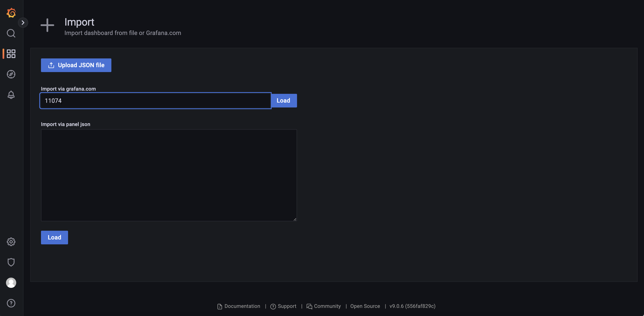The image size is (644, 316).
Task: Click the v9.0.6 version link in footer
Action: (412, 306)
